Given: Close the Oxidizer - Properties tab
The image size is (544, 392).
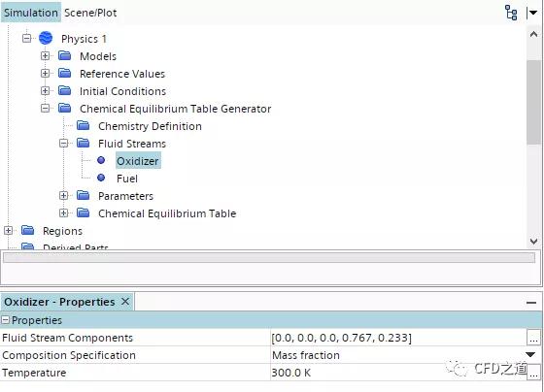Looking at the screenshot, I should pos(125,302).
